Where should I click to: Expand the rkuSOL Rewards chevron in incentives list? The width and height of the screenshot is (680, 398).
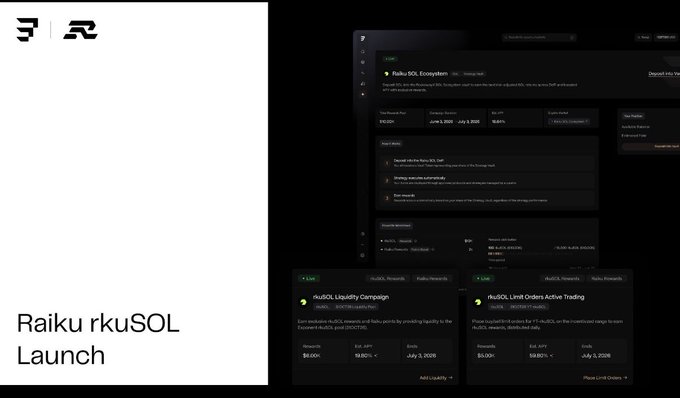415,241
